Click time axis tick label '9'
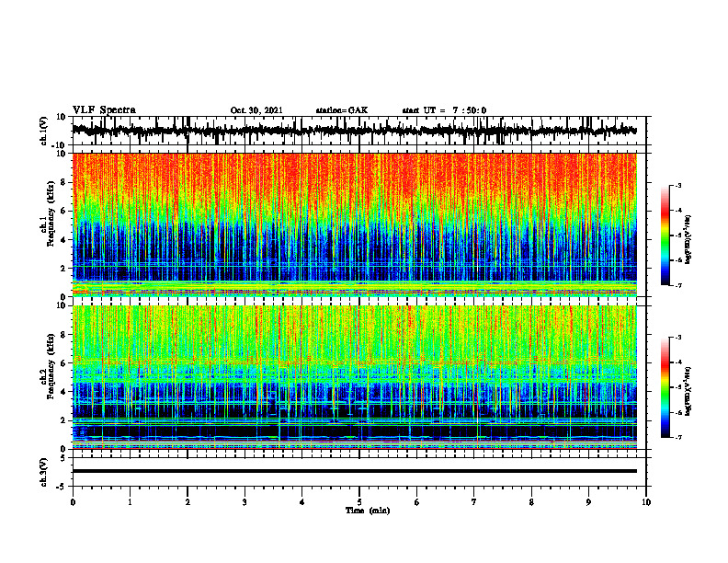 (588, 502)
